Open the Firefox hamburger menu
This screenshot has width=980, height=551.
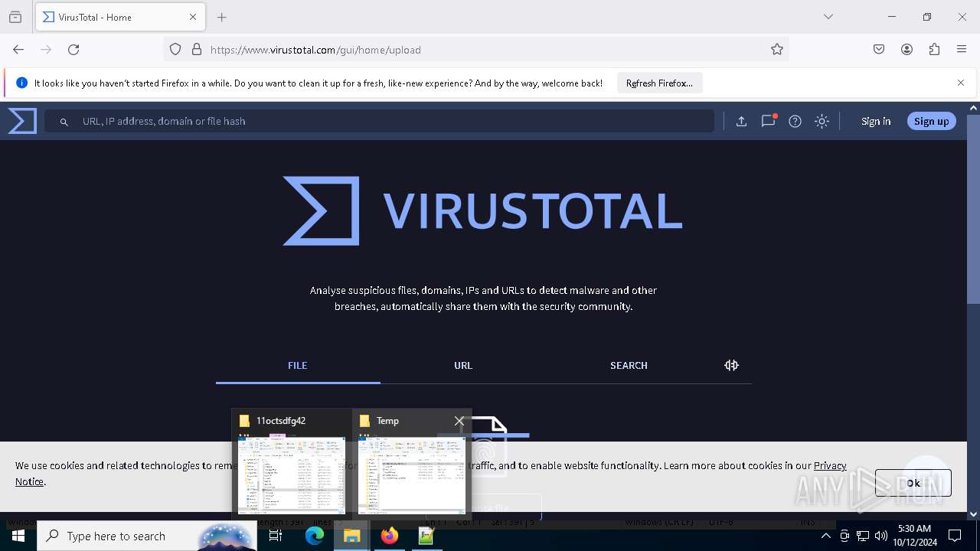(x=962, y=49)
